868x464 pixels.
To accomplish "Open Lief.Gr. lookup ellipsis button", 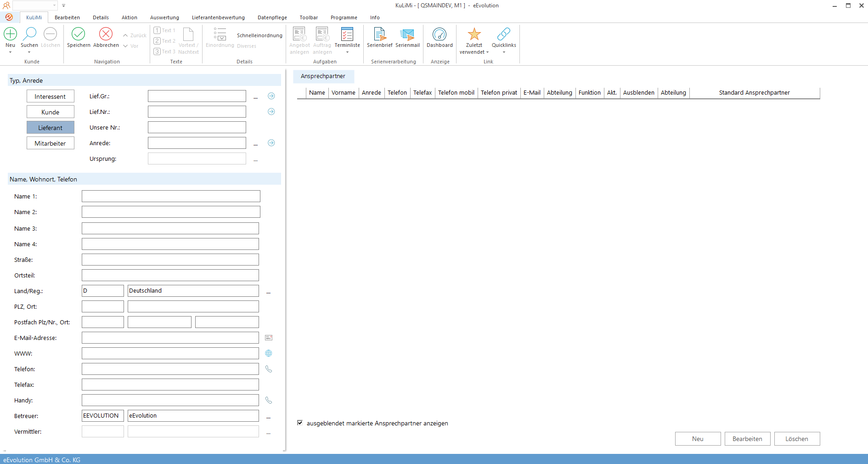I will pyautogui.click(x=256, y=97).
